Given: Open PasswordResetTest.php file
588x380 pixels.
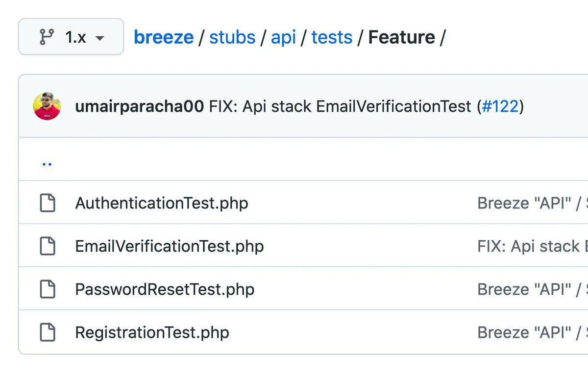Looking at the screenshot, I should pos(165,289).
